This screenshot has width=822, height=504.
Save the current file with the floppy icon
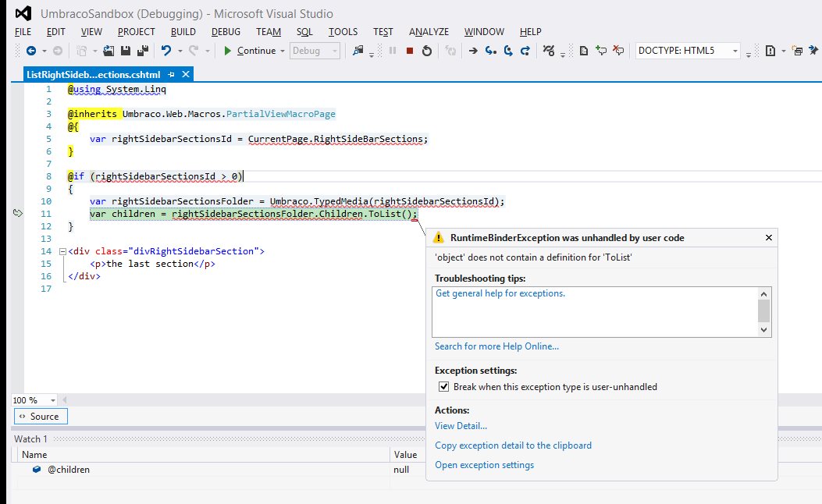126,51
